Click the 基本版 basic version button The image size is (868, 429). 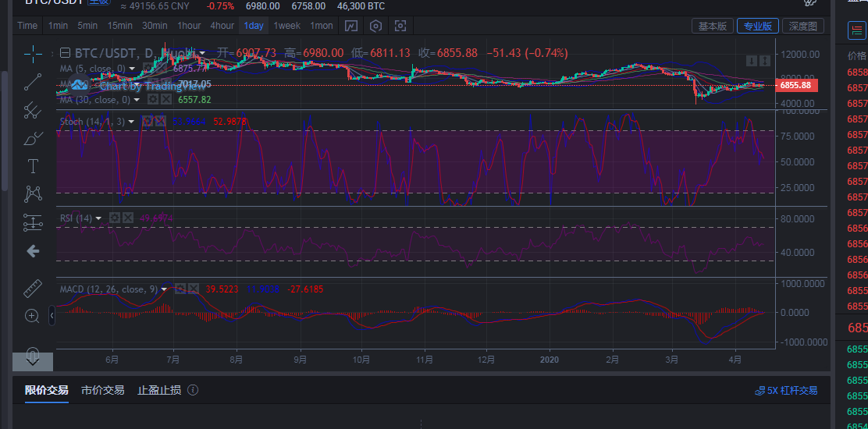[712, 26]
